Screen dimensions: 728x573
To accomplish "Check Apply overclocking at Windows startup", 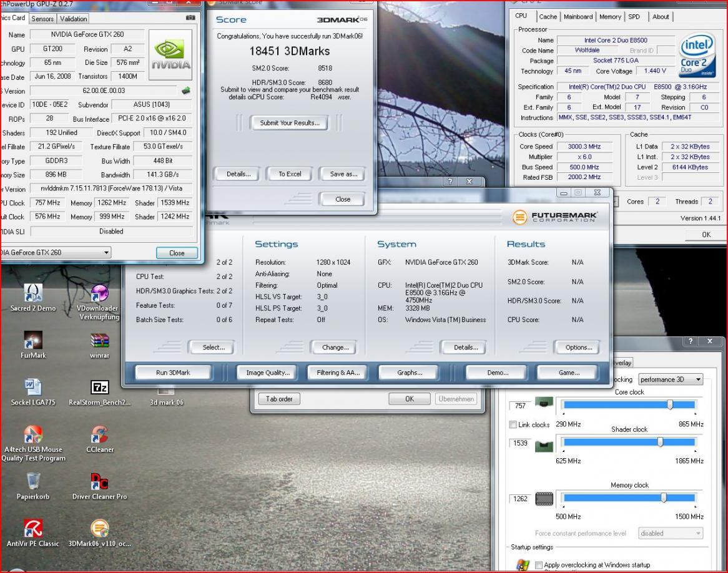I will click(539, 565).
